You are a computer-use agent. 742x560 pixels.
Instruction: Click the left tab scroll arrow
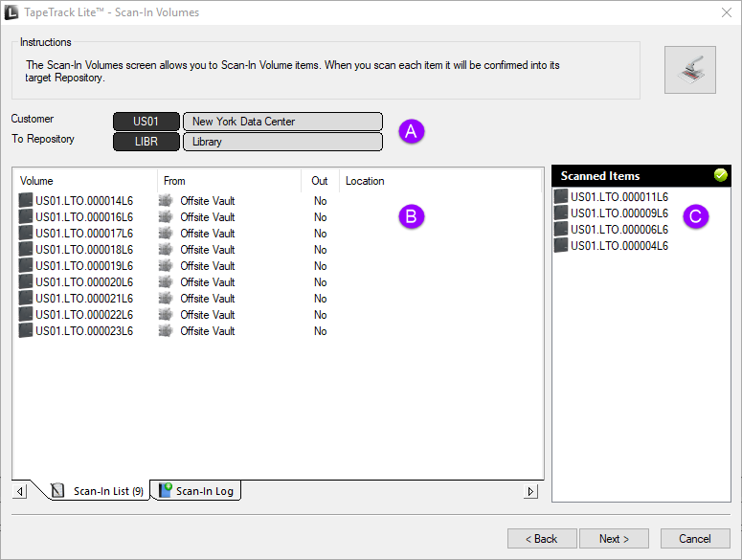[19, 491]
